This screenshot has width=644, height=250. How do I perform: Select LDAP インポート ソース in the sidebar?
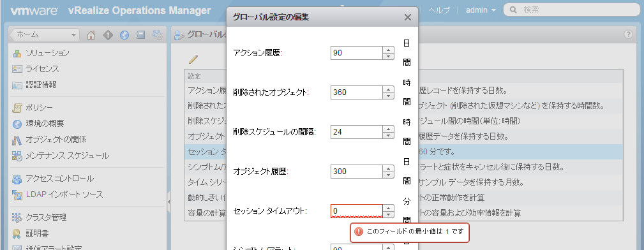(x=64, y=195)
